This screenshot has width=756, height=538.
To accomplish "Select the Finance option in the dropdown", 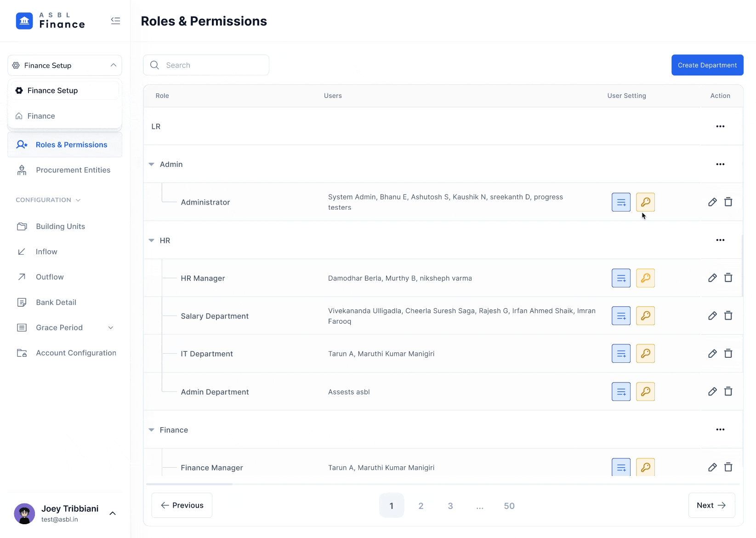I will tap(65, 116).
